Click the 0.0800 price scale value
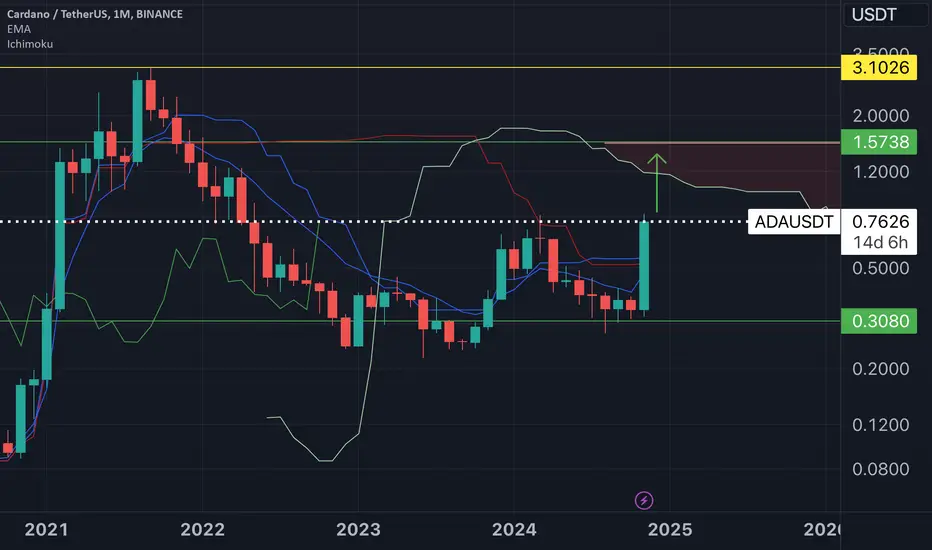This screenshot has height=550, width=932. click(880, 469)
